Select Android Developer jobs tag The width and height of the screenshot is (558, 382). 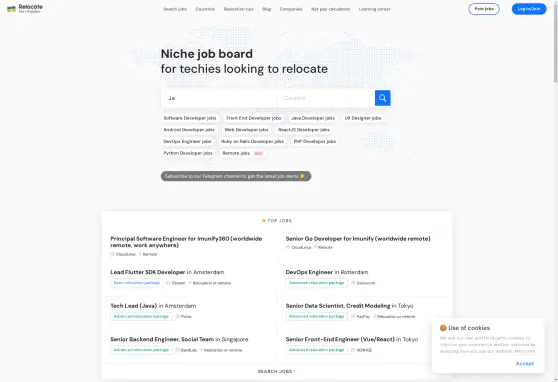[189, 130]
